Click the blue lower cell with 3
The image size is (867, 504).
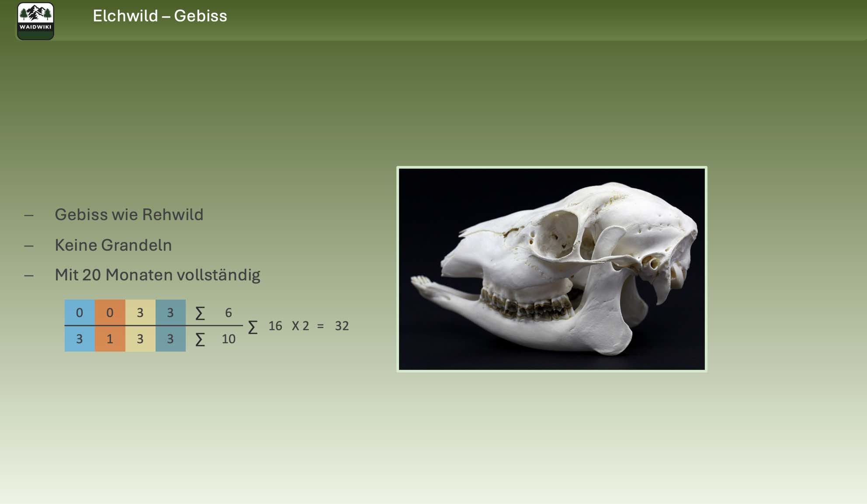coord(80,339)
